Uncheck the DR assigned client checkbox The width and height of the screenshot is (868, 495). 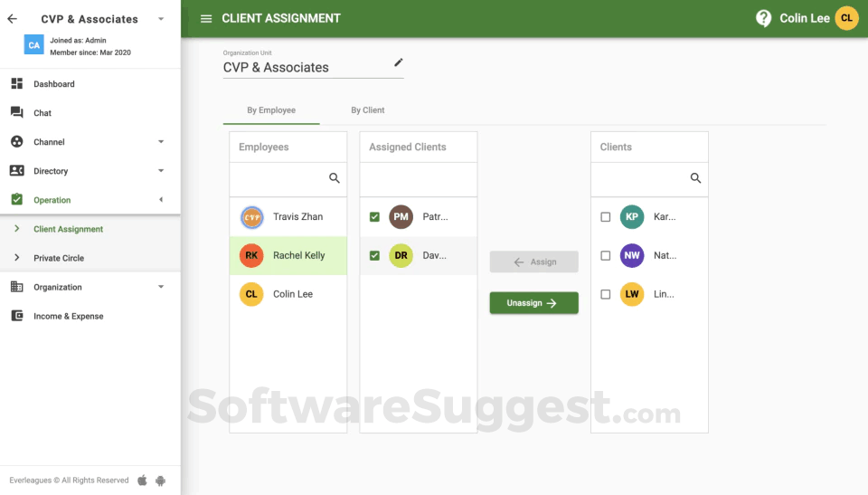pos(374,255)
